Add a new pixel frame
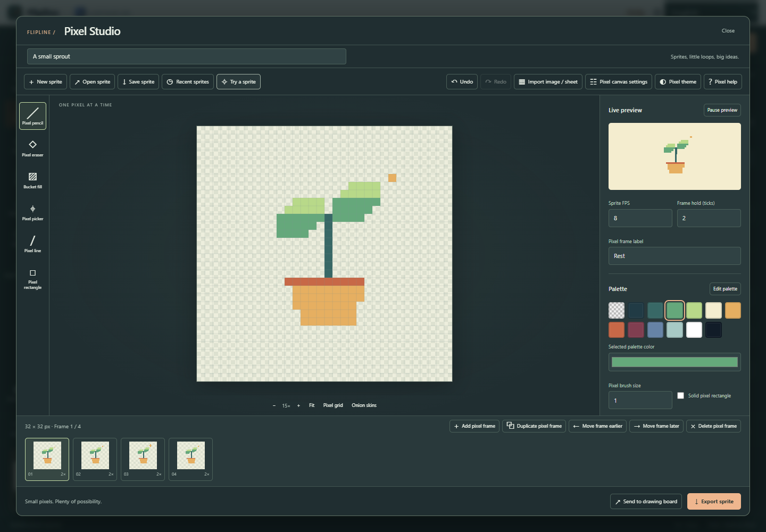Viewport: 766px width, 532px height. [474, 426]
